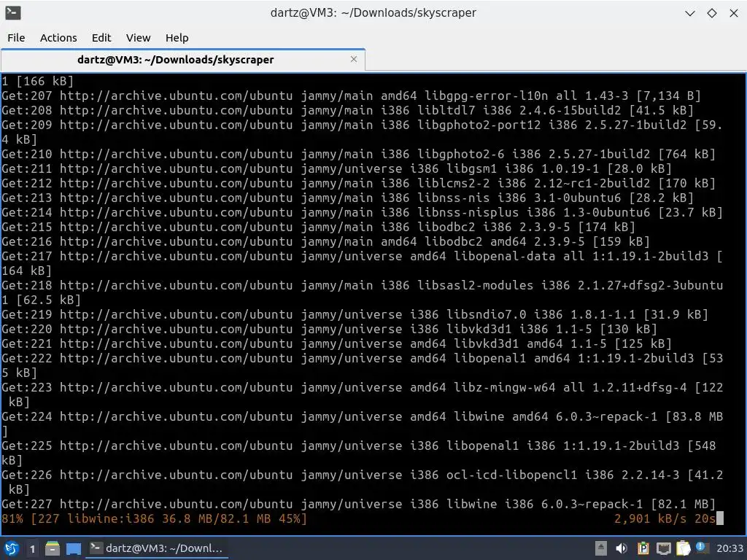Click the Get:217 libopenal-data line

[x=363, y=263]
